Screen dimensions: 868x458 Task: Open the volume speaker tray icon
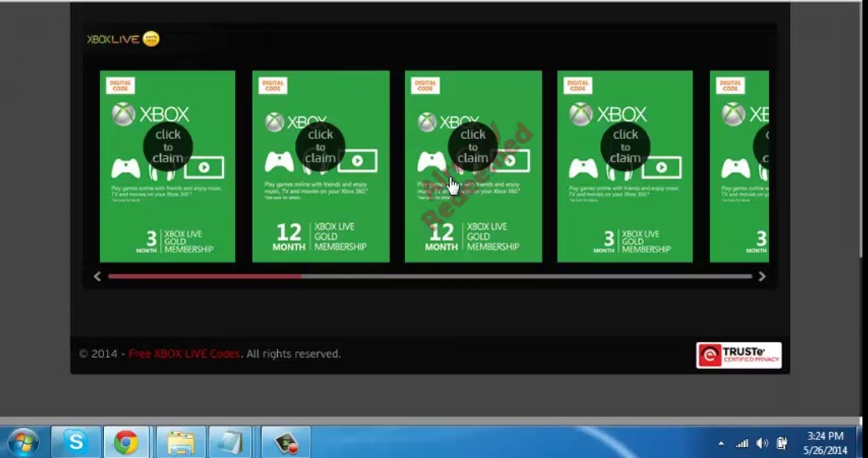pos(763,443)
